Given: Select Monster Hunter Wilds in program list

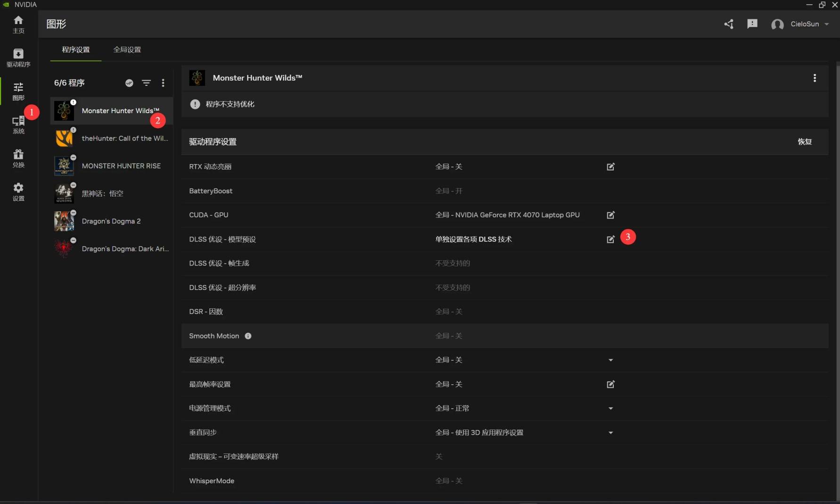Looking at the screenshot, I should pos(112,111).
